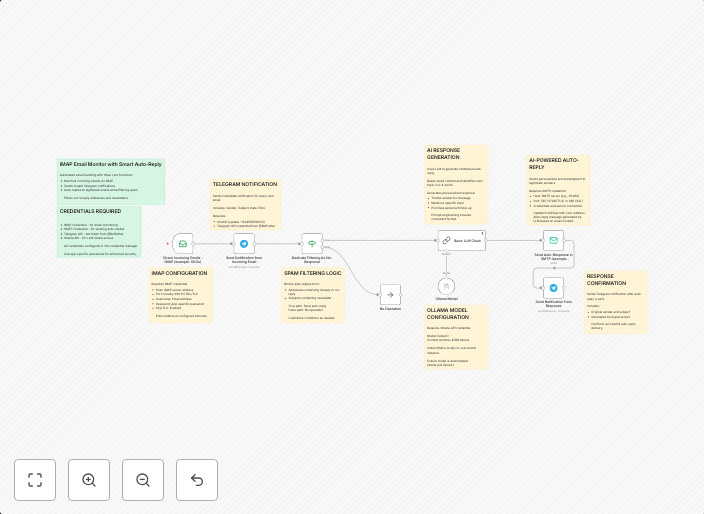This screenshot has width=704, height=514.
Task: Select the Ollama Model node
Action: pos(446,286)
